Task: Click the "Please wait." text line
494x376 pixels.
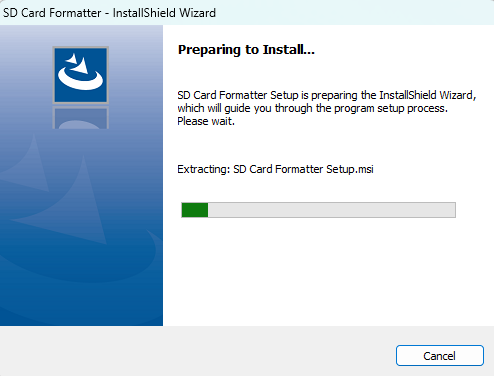Action: [x=206, y=121]
